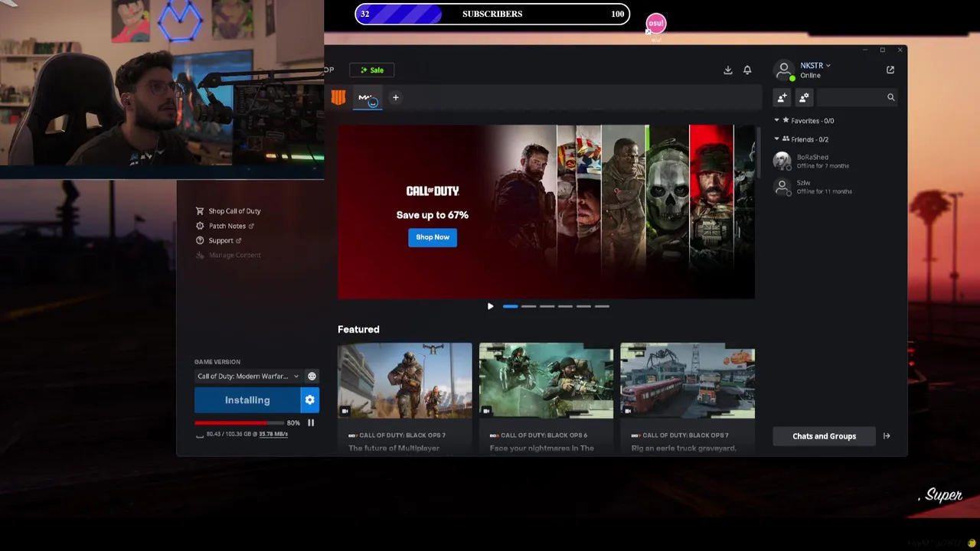Click the Add Friend icon

[782, 97]
